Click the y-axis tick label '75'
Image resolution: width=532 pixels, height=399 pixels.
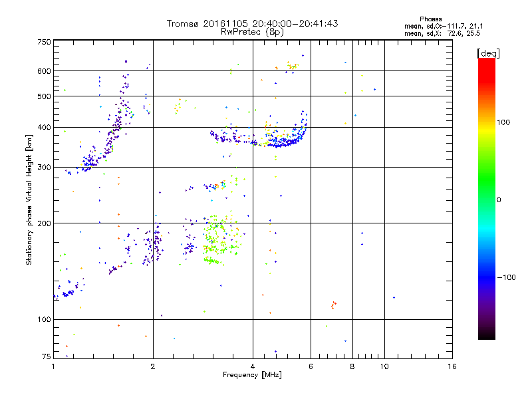click(x=47, y=356)
